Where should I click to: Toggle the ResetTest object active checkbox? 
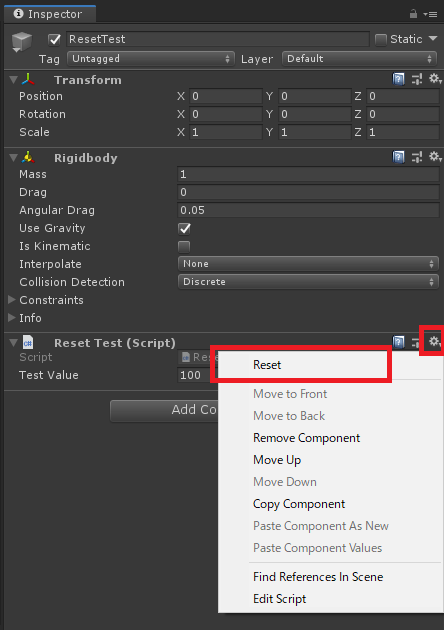click(54, 39)
